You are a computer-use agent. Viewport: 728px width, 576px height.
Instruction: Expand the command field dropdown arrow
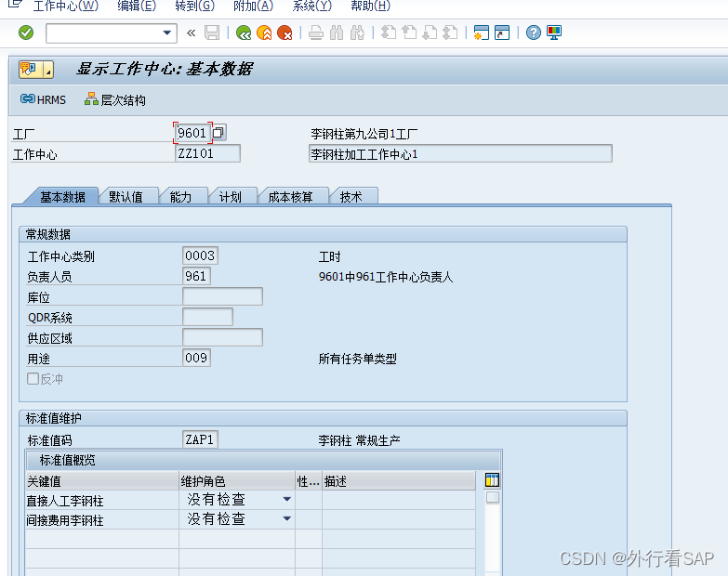[x=167, y=33]
